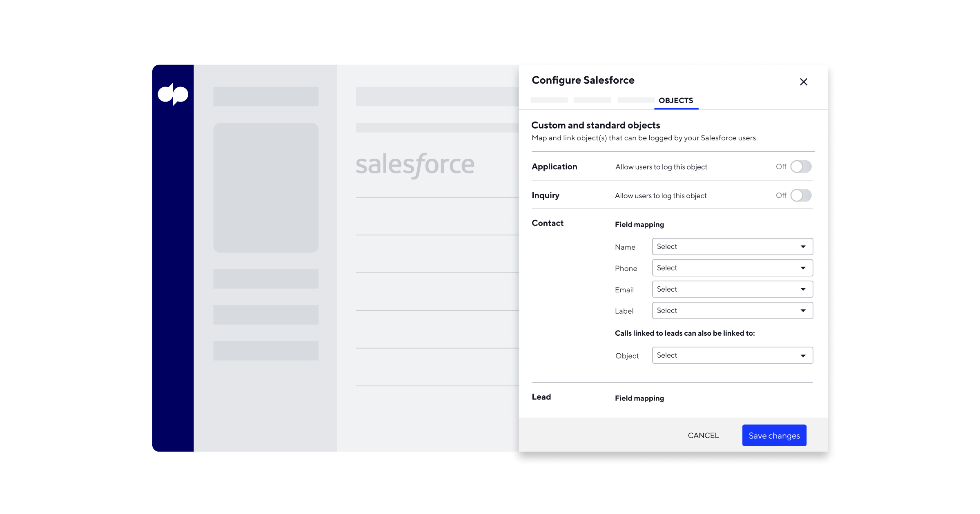The image size is (980, 514).
Task: Click the 'Custom and standard objects' heading
Action: [595, 125]
